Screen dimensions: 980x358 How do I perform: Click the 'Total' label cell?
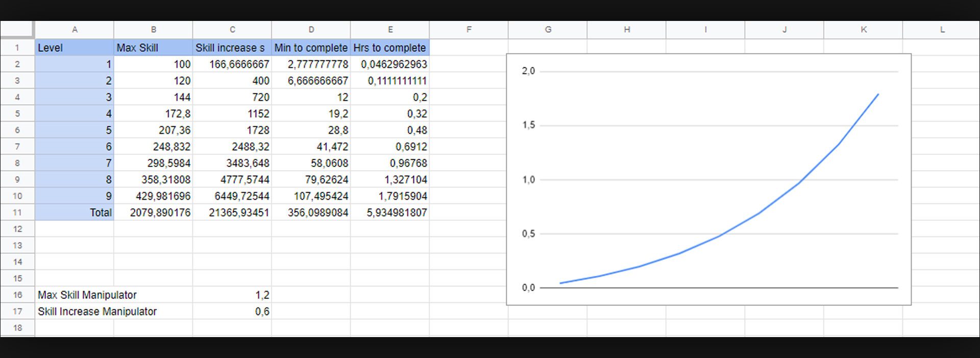(x=75, y=212)
